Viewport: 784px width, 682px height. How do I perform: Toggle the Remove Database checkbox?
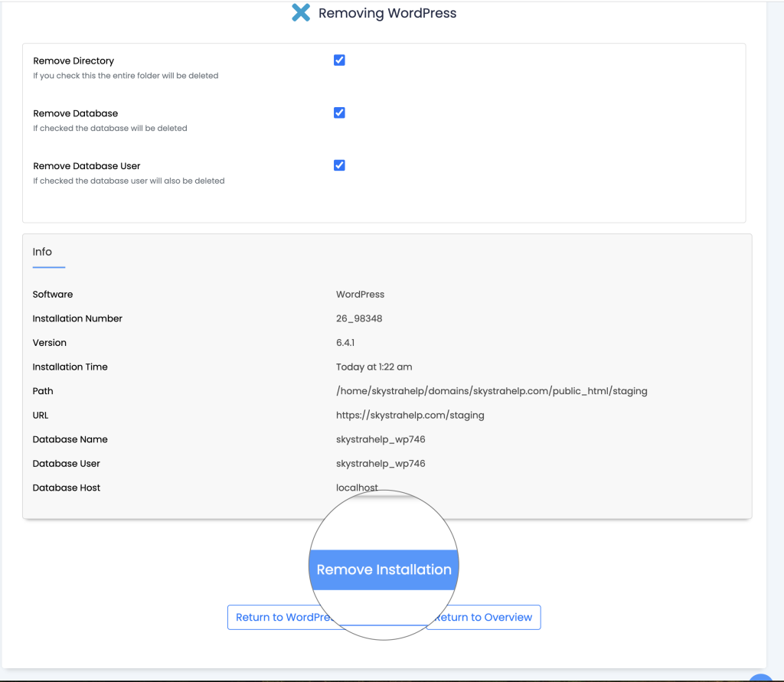[339, 113]
